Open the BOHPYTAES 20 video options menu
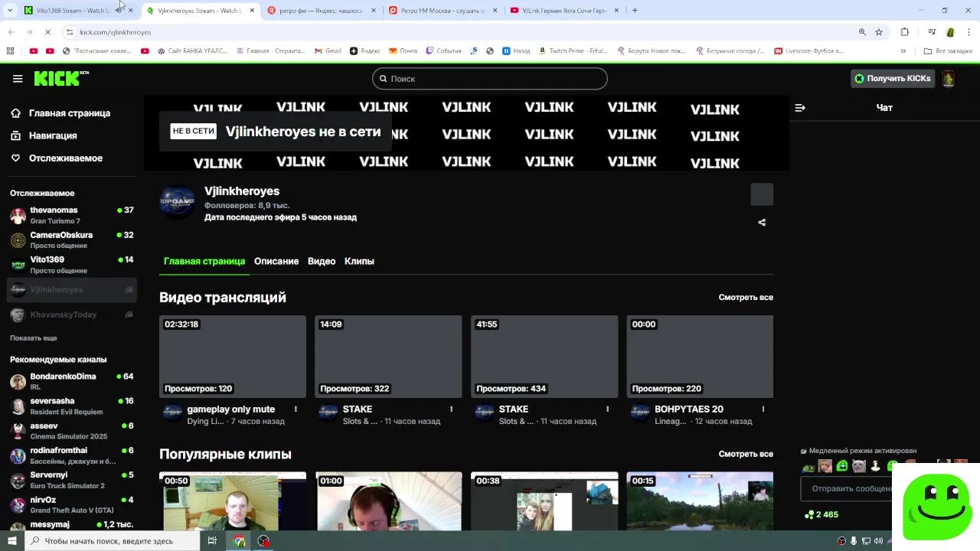Viewport: 980px width, 551px height. point(763,409)
